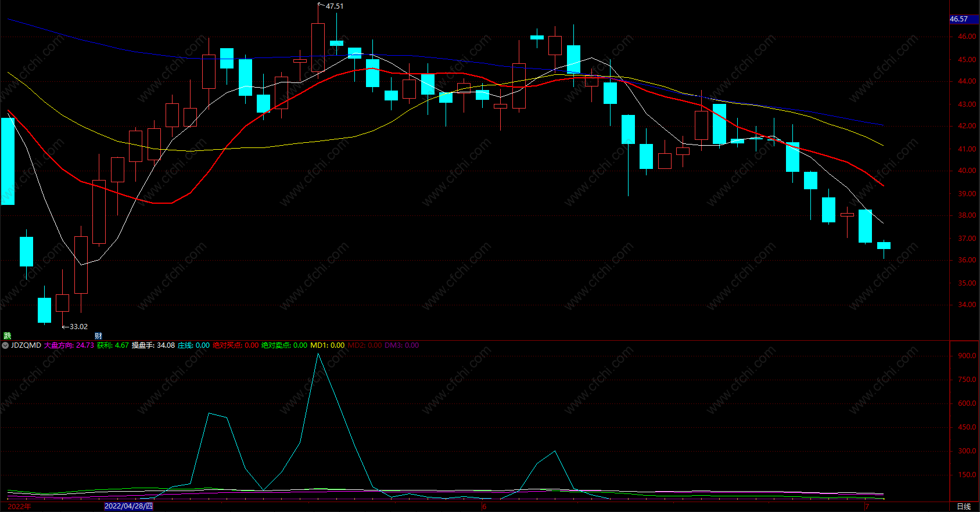Click the 大盘方向: 24.73 value

click(69, 345)
